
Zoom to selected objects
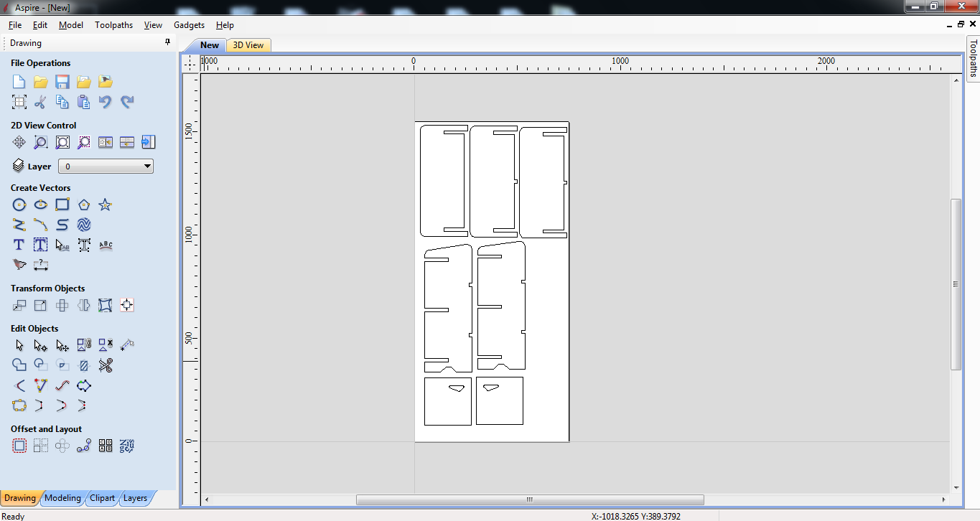click(x=84, y=142)
